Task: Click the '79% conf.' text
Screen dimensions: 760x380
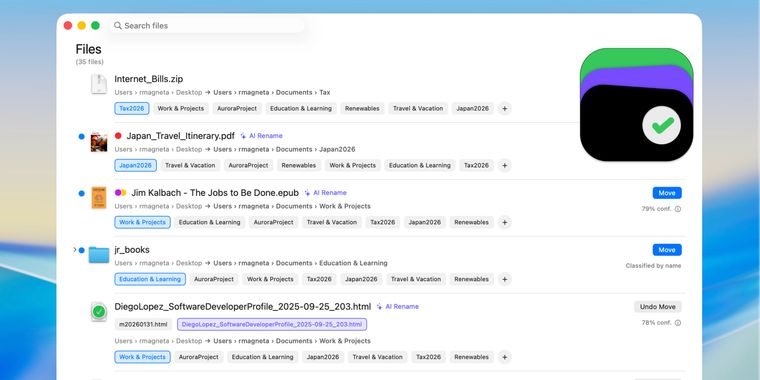Action: pyautogui.click(x=657, y=209)
